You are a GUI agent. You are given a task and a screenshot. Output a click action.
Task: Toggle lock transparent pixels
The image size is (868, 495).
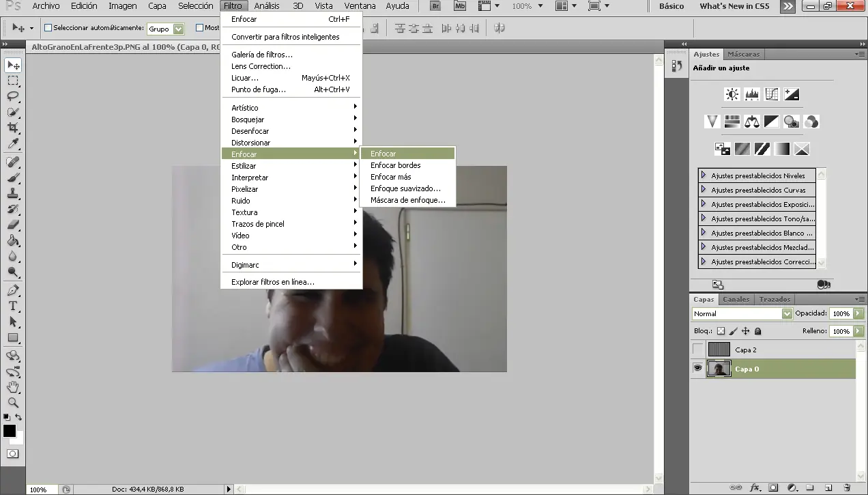point(721,331)
